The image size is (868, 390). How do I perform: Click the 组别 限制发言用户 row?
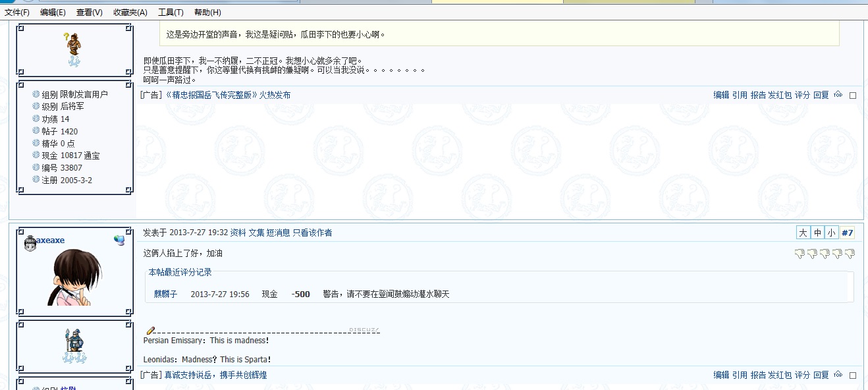[70, 94]
